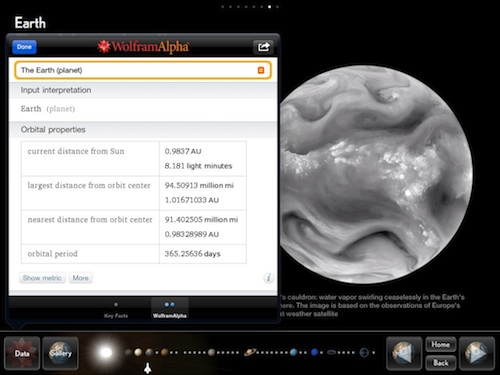Image resolution: width=500 pixels, height=375 pixels.
Task: Go to previous object with left-arrow Earth button
Action: pos(404,353)
